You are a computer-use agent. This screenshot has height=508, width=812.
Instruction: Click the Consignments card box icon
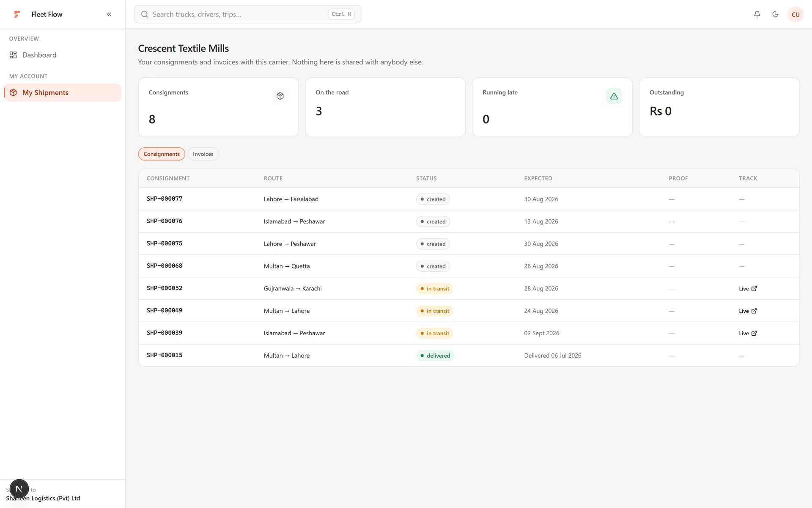pos(280,96)
